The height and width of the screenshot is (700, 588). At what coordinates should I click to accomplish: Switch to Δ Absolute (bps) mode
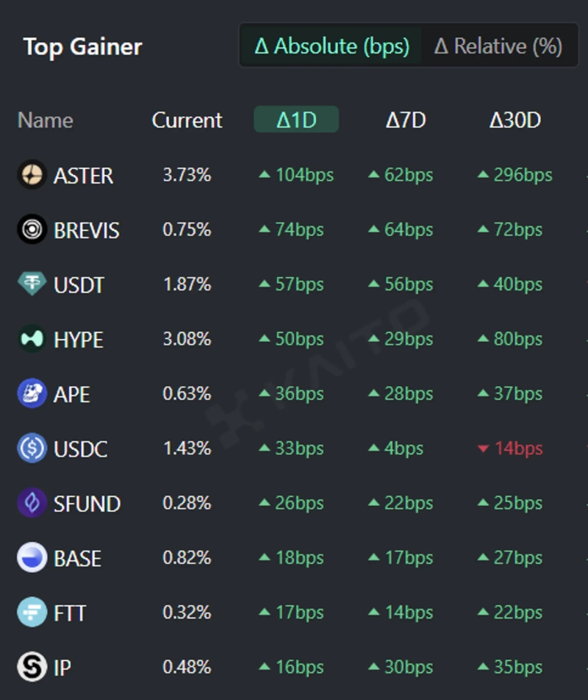click(x=331, y=46)
